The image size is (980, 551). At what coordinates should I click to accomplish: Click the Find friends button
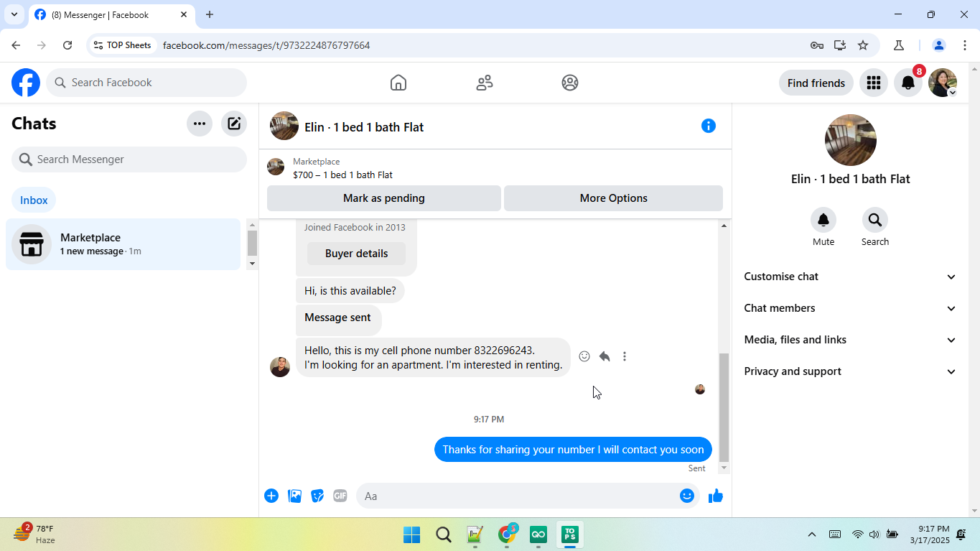click(x=816, y=83)
